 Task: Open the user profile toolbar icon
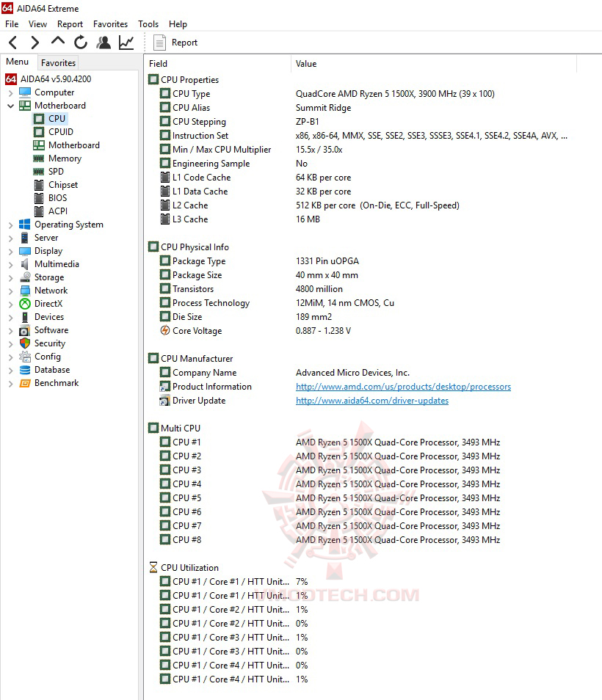click(104, 43)
